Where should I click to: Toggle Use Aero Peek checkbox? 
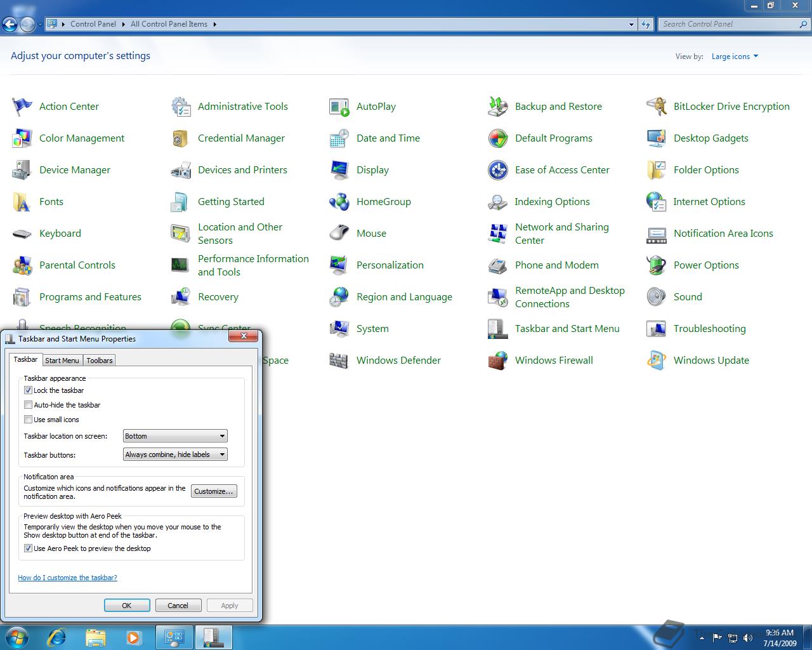(28, 548)
